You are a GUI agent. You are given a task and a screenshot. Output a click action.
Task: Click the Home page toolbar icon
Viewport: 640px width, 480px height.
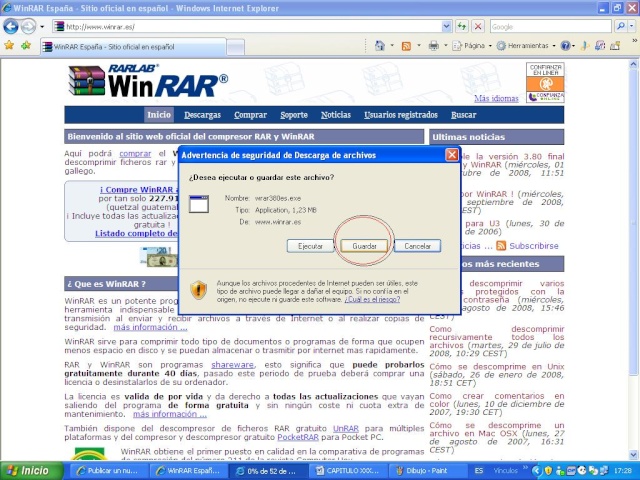pos(380,45)
